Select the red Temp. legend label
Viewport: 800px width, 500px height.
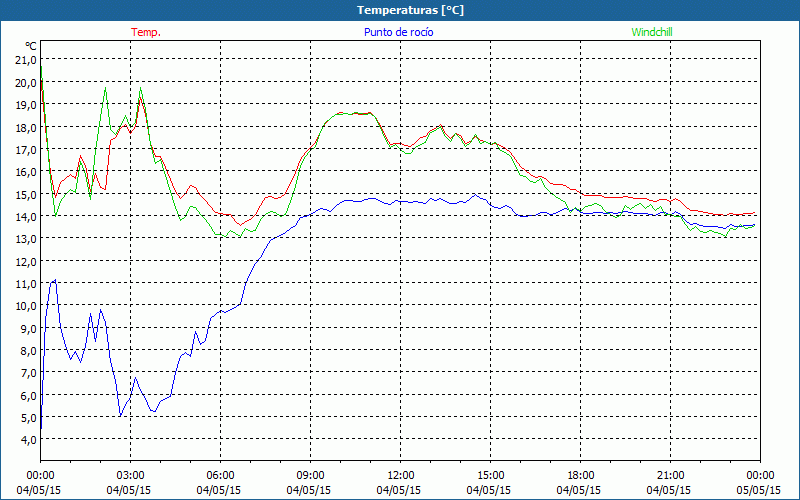(146, 32)
